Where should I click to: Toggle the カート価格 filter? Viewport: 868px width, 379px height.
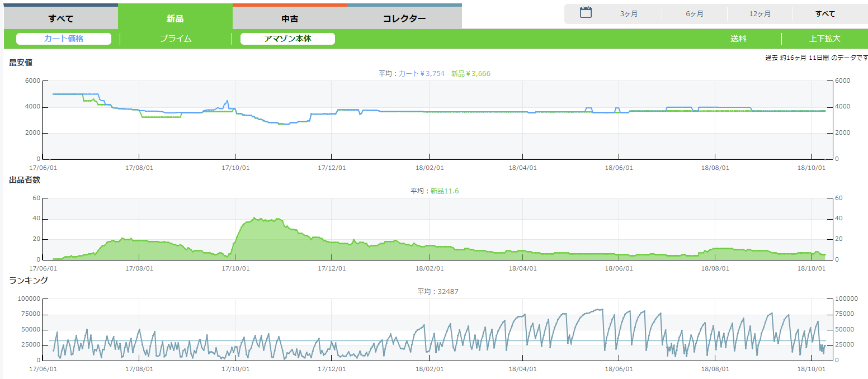tap(64, 39)
